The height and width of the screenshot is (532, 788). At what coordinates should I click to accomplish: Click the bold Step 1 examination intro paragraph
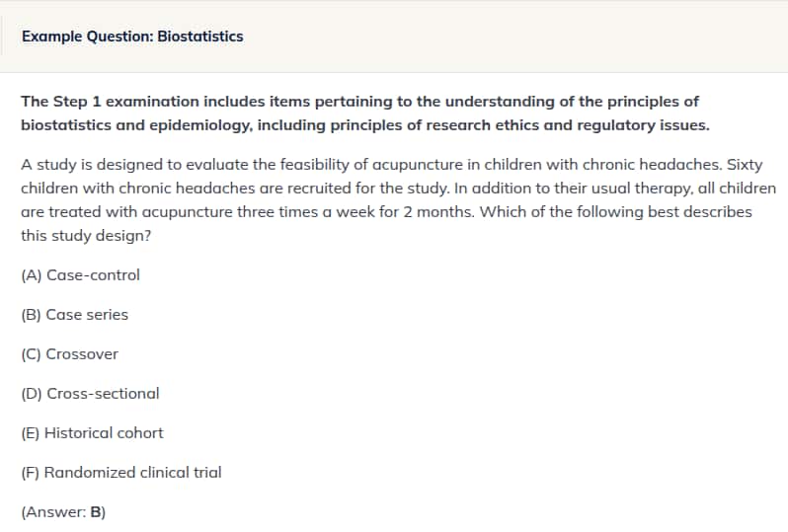364,114
